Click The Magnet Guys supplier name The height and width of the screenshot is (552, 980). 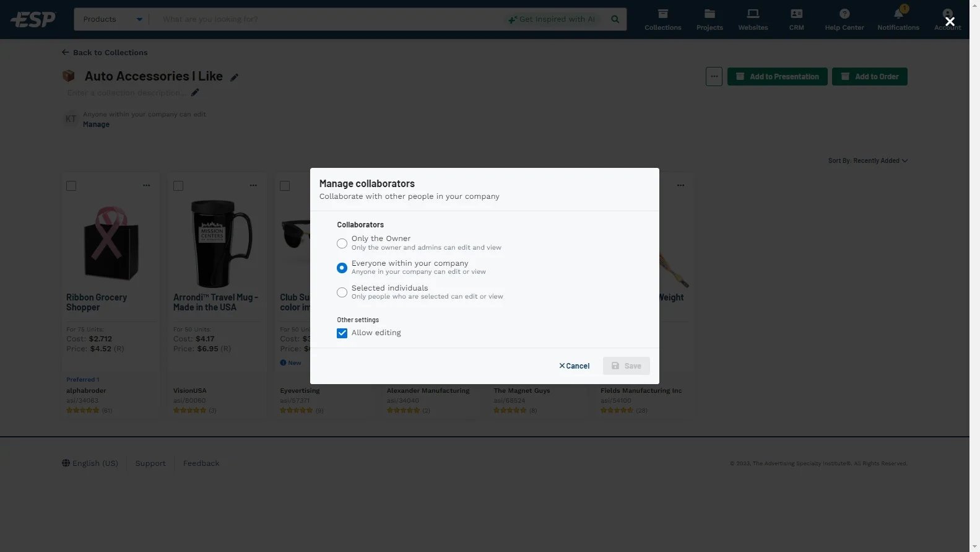click(522, 391)
